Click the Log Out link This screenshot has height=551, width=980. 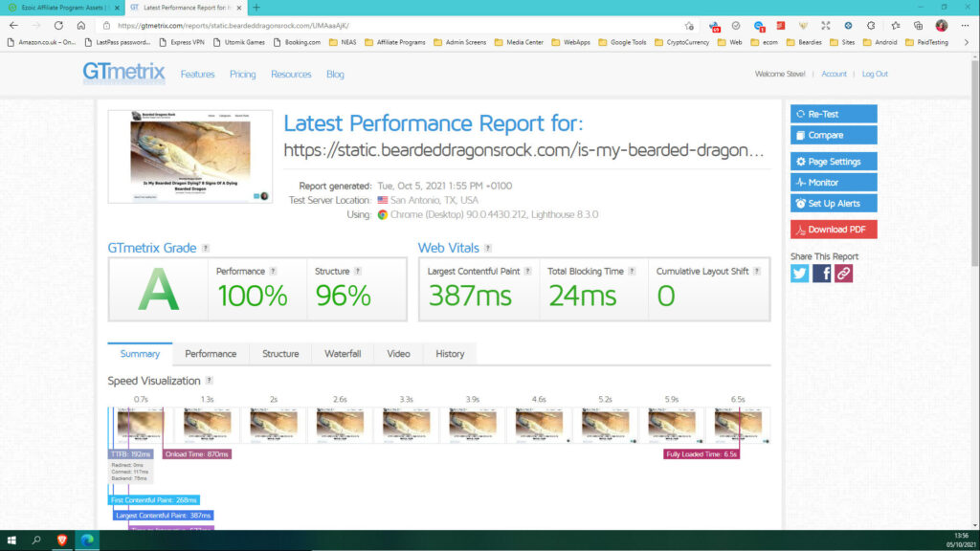click(875, 74)
